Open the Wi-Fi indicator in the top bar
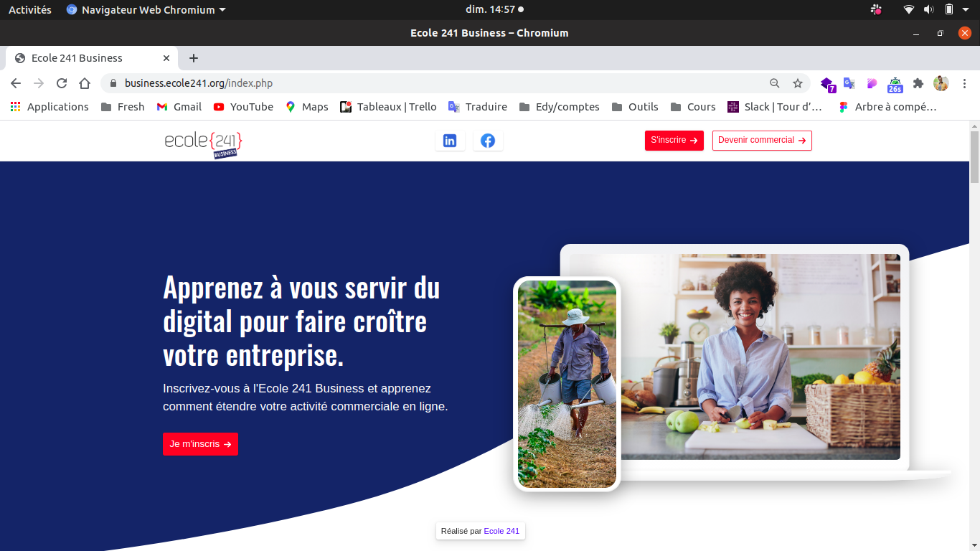 pyautogui.click(x=909, y=9)
